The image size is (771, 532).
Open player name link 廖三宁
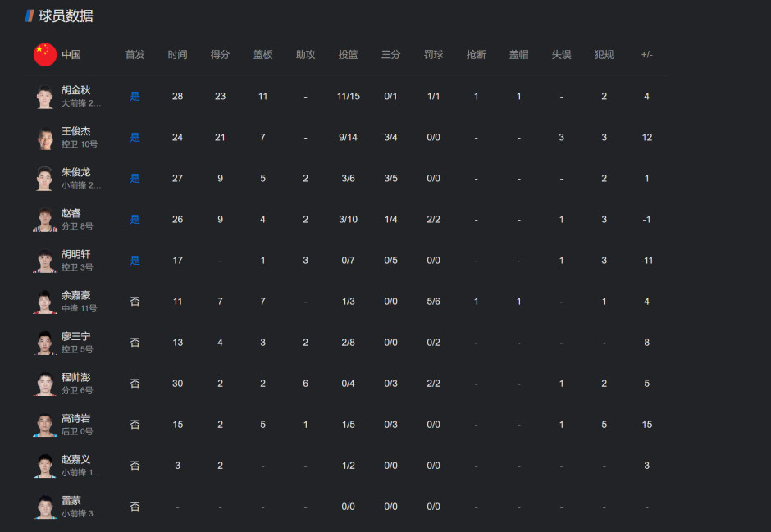click(76, 336)
